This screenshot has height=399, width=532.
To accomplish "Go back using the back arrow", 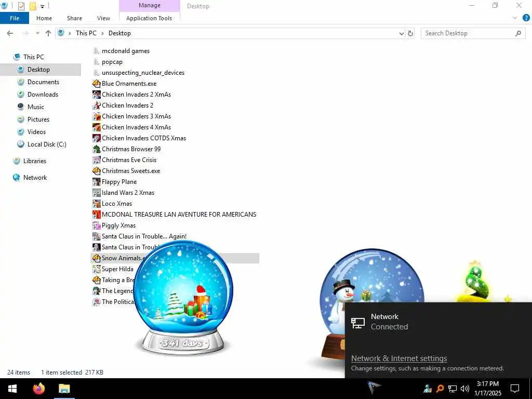I will (x=10, y=33).
